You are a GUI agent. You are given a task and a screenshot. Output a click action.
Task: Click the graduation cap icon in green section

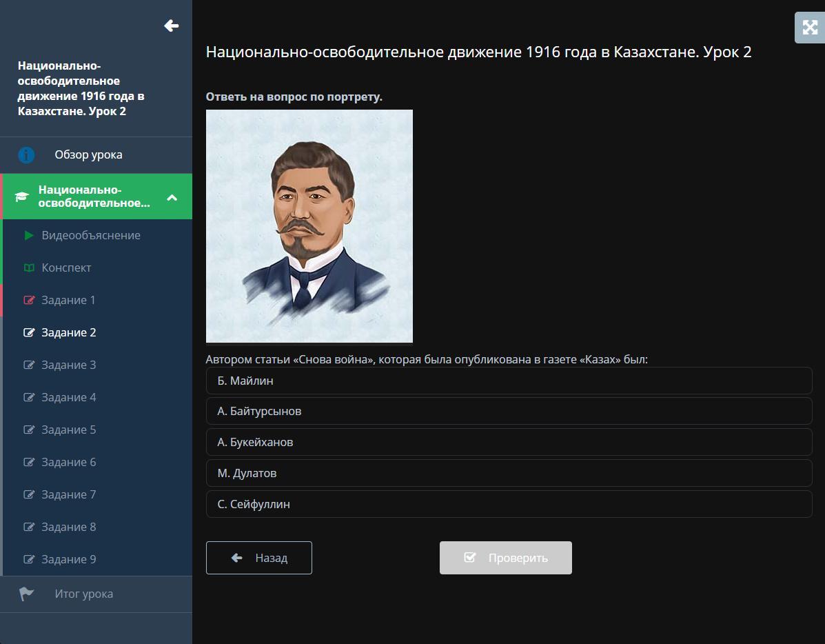tap(22, 197)
